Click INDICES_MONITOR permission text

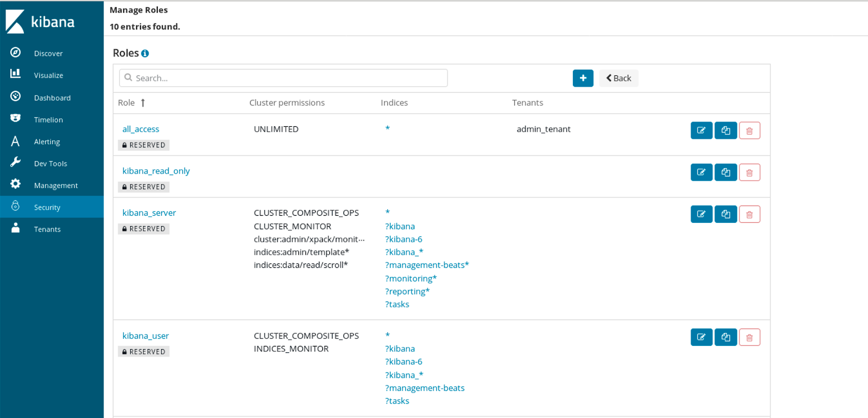(291, 349)
